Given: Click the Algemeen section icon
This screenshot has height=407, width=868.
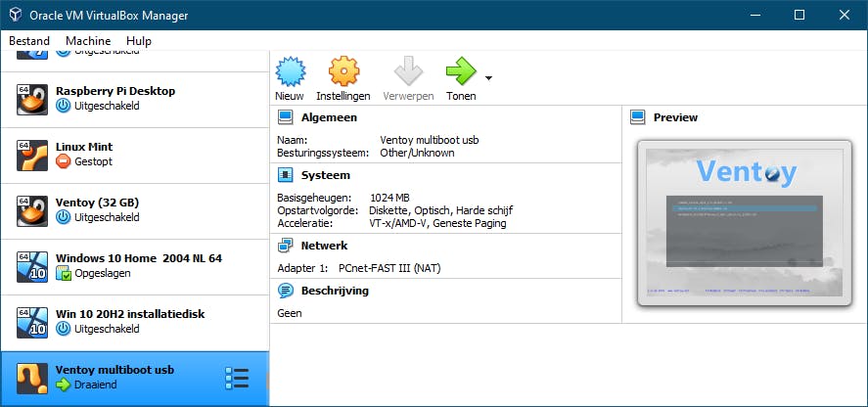Looking at the screenshot, I should [x=285, y=117].
